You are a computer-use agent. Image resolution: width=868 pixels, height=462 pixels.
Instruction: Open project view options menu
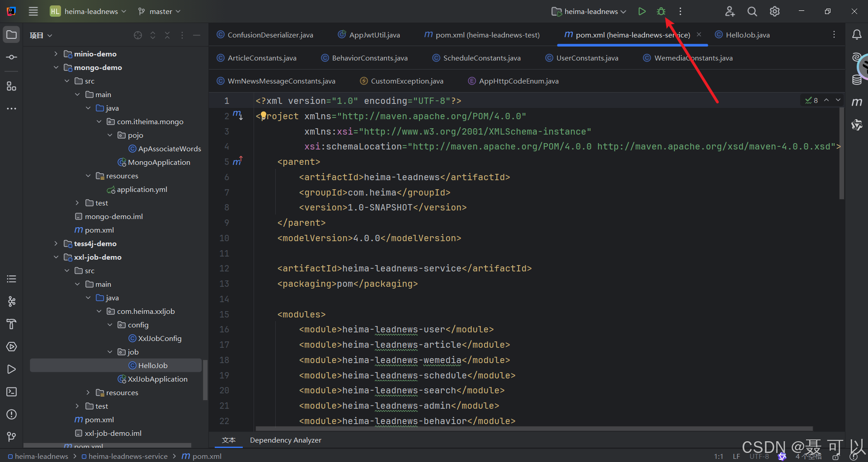coord(182,35)
